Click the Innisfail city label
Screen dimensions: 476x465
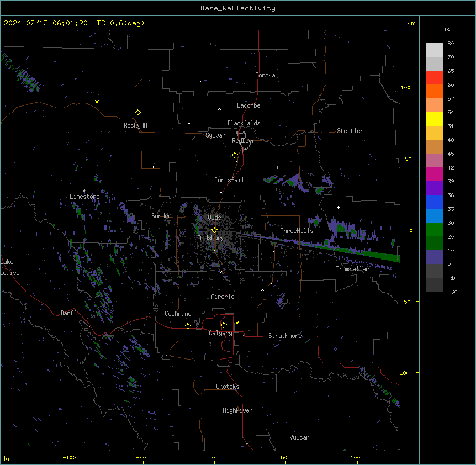(229, 180)
